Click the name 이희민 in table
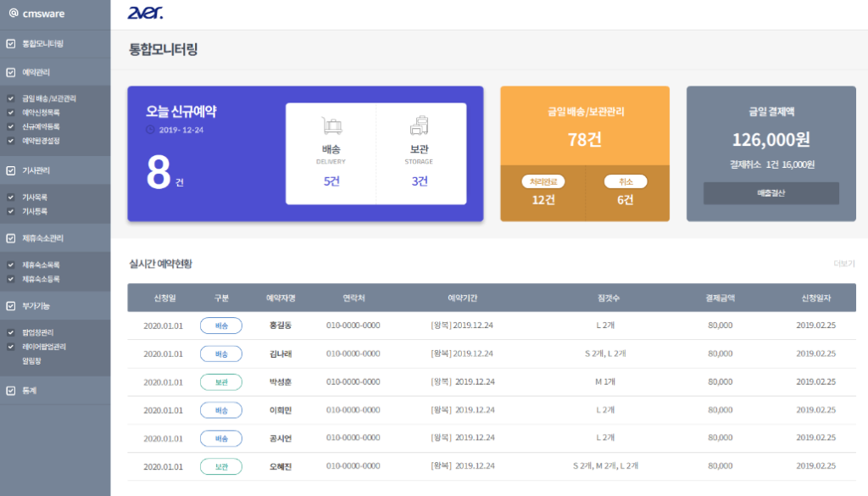 [x=281, y=410]
